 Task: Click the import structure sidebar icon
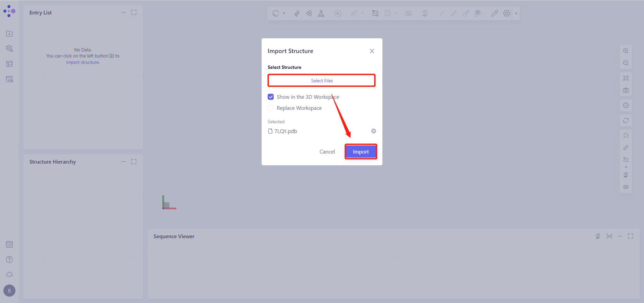tap(9, 34)
